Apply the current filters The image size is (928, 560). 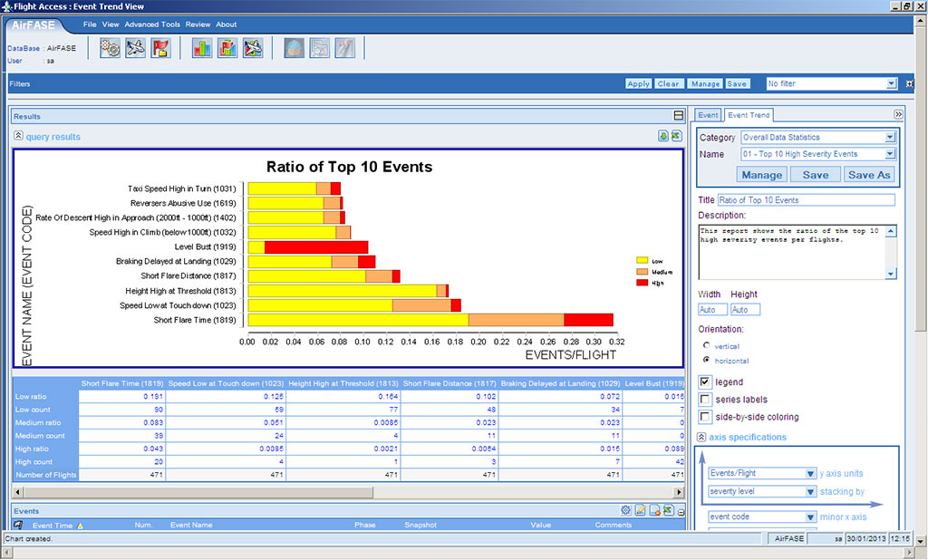tap(639, 83)
